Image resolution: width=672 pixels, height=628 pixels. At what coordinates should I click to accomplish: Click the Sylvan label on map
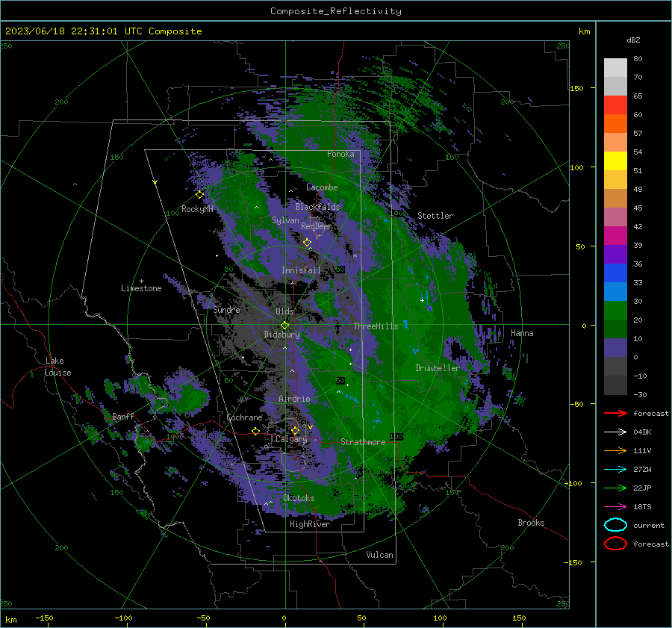[285, 220]
